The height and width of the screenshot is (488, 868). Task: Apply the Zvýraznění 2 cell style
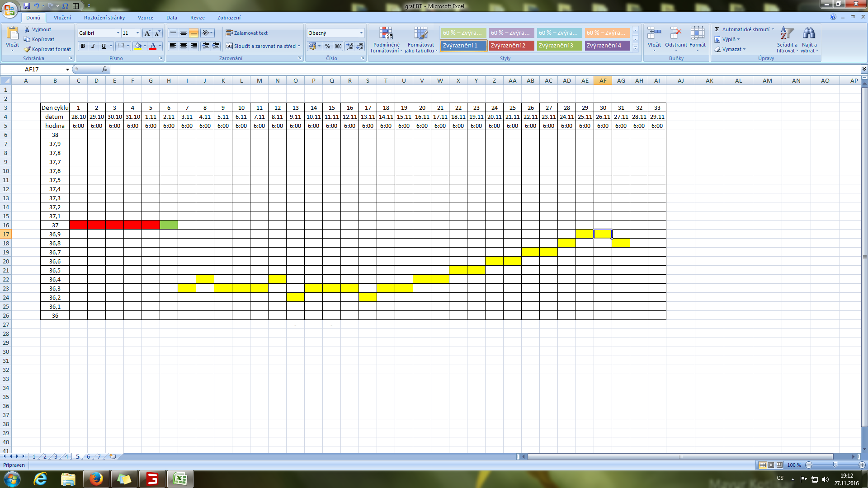click(x=511, y=46)
